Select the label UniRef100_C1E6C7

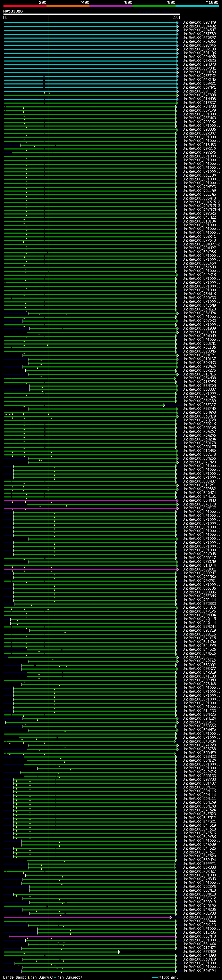(199, 103)
